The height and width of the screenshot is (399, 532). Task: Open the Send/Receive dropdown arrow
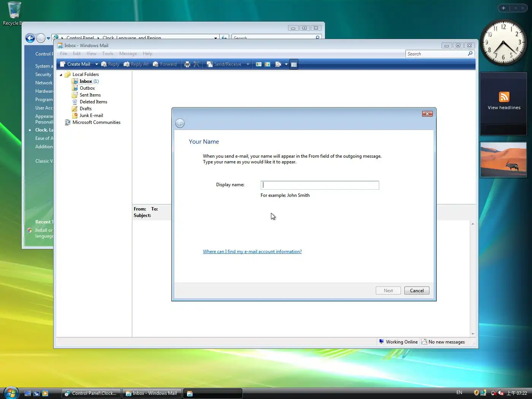(248, 64)
